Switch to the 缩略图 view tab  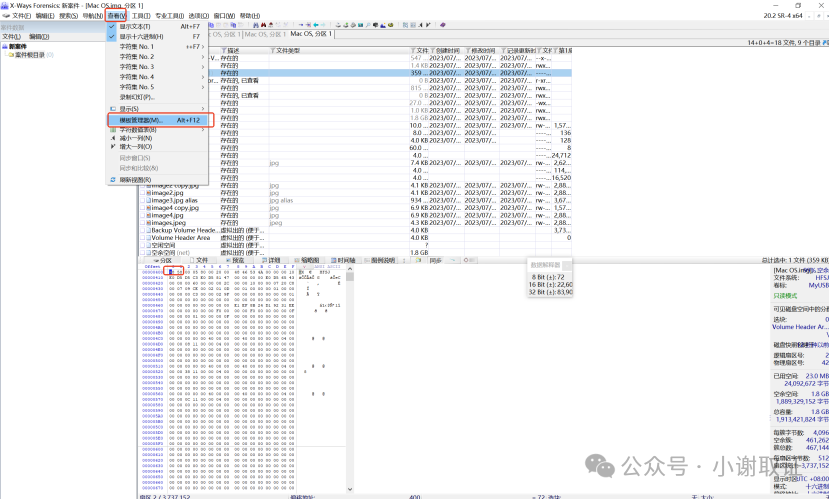[x=307, y=260]
